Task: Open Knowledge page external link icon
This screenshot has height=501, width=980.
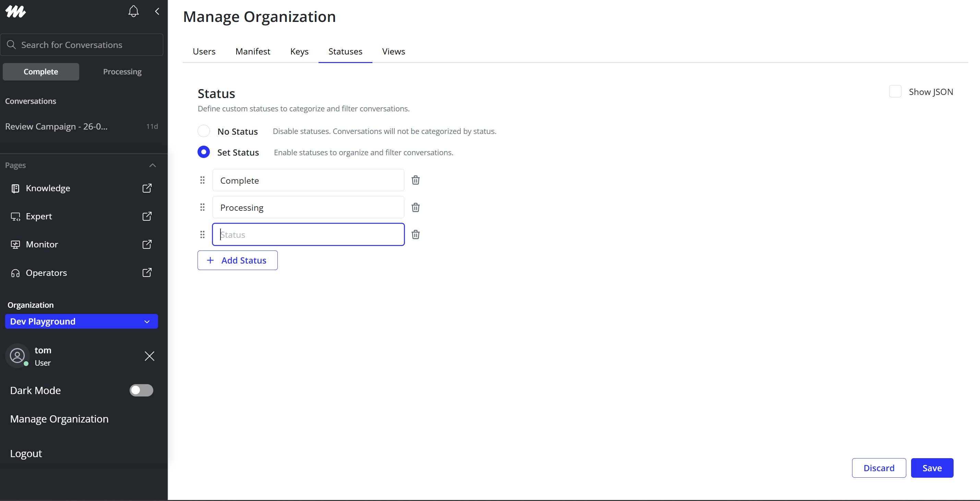Action: point(147,188)
